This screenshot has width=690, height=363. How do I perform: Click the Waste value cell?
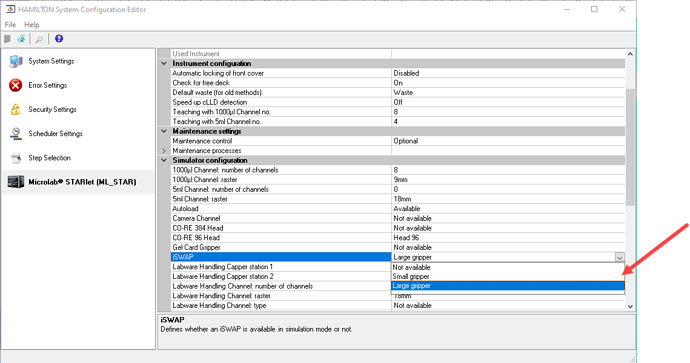pyautogui.click(x=508, y=92)
